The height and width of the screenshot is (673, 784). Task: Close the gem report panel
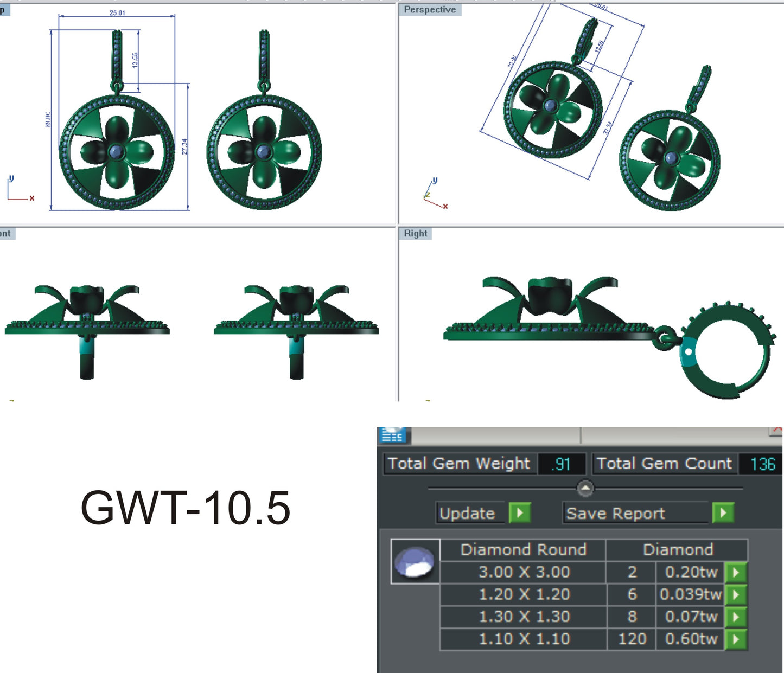(776, 431)
